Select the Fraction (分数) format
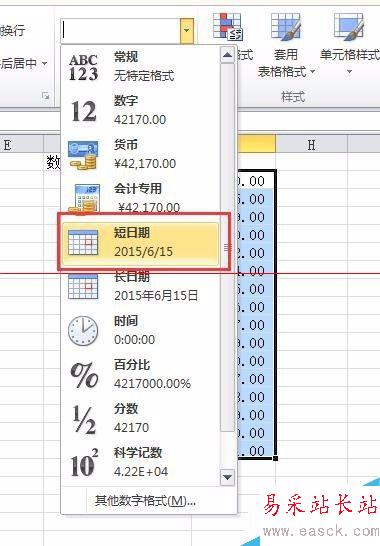 141,418
